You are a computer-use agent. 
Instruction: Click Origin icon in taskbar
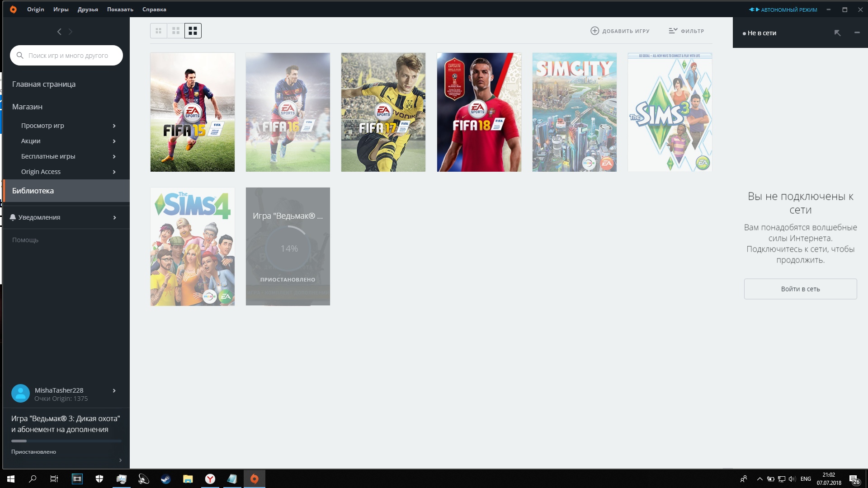click(x=255, y=479)
